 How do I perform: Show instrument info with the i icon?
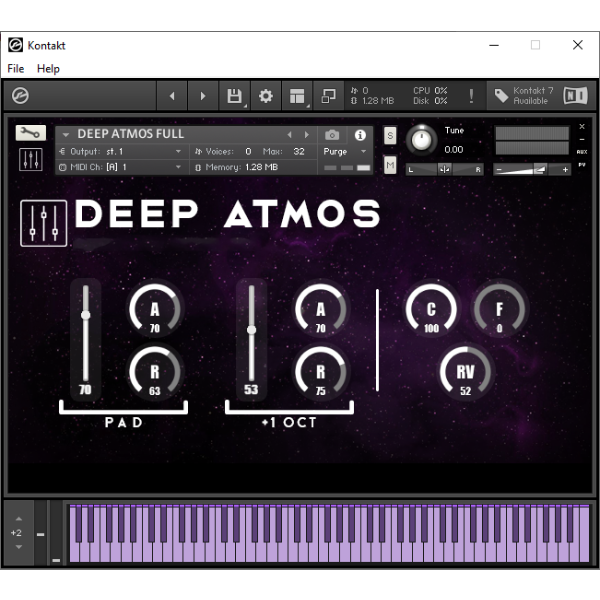pos(360,135)
